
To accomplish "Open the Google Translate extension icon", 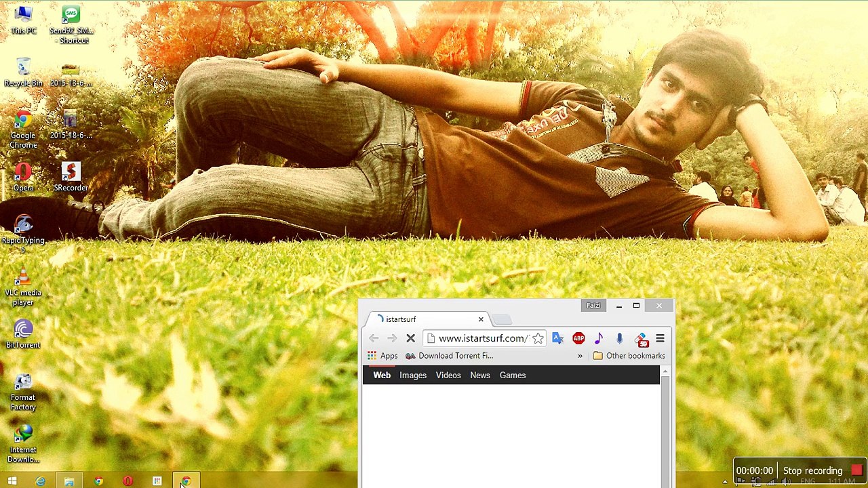I will 558,338.
